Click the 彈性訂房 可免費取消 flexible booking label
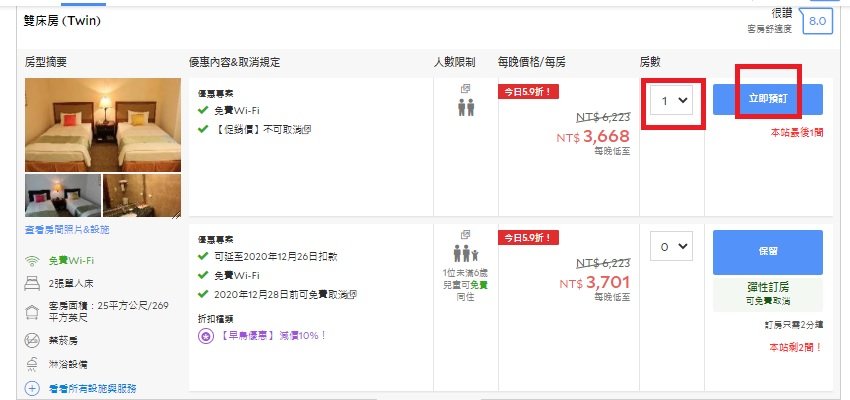The height and width of the screenshot is (400, 850). [768, 295]
